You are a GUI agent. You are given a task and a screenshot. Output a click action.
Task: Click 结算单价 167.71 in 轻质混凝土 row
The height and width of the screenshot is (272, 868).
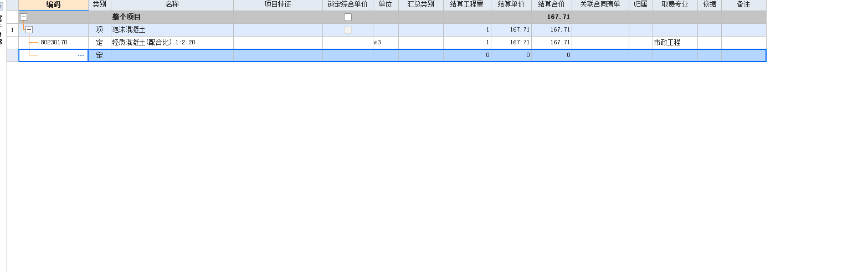(x=511, y=42)
